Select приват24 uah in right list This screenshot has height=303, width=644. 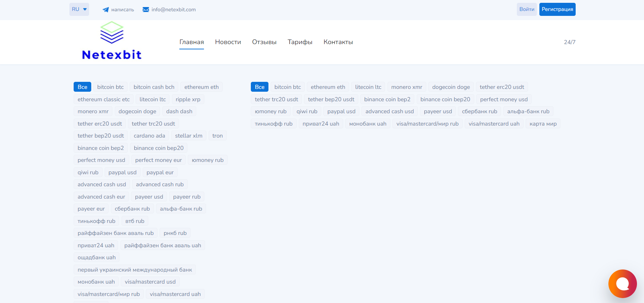(x=321, y=124)
